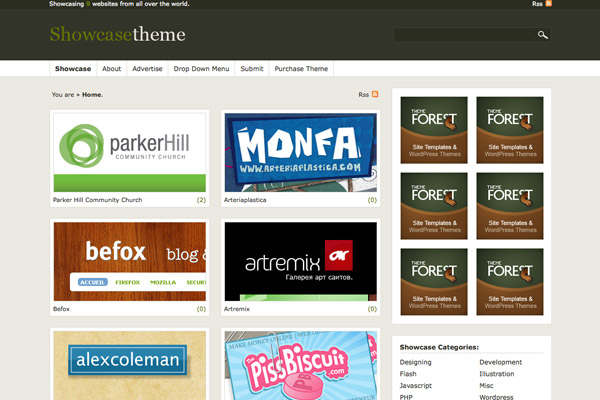Image resolution: width=600 pixels, height=400 pixels.
Task: Select the Development category
Action: tap(501, 362)
